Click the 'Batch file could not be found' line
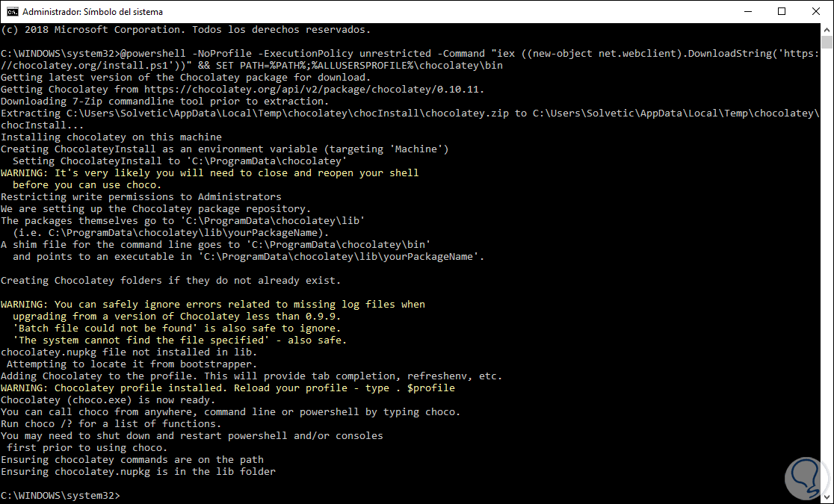 (x=176, y=329)
